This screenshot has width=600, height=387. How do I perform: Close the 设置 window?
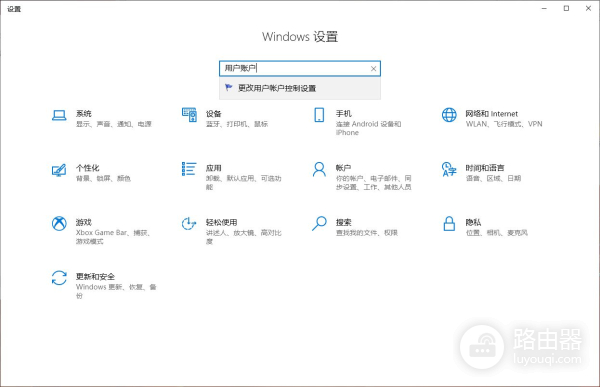[589, 8]
